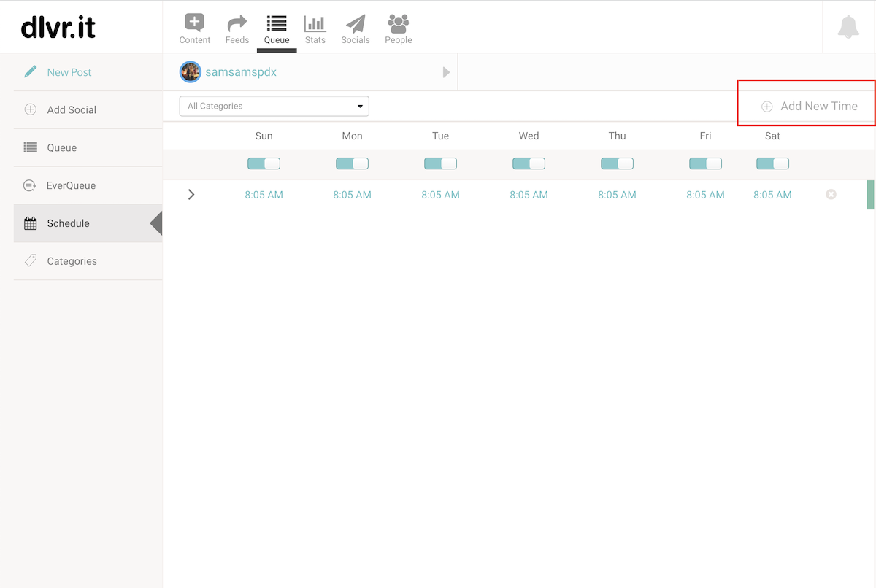Select Add Social in the sidebar

72,109
